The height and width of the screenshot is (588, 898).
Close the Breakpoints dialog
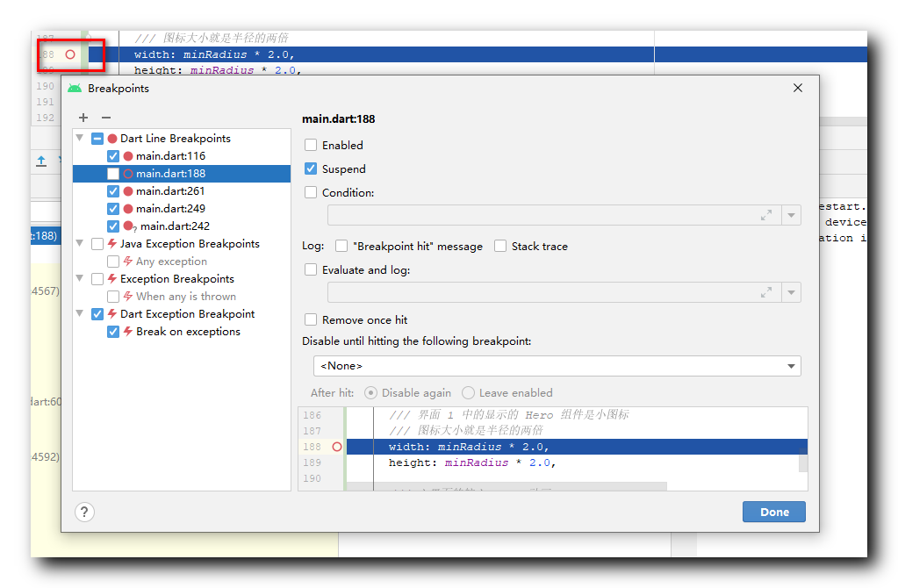[x=798, y=88]
